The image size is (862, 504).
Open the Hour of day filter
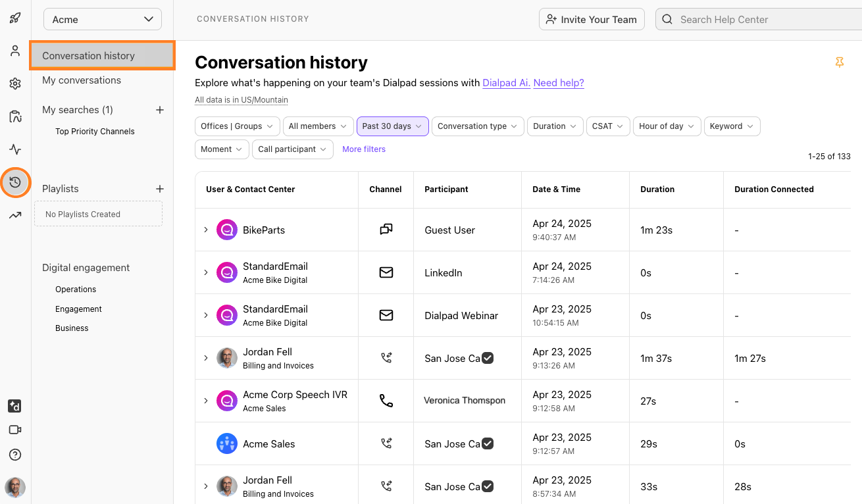(667, 126)
